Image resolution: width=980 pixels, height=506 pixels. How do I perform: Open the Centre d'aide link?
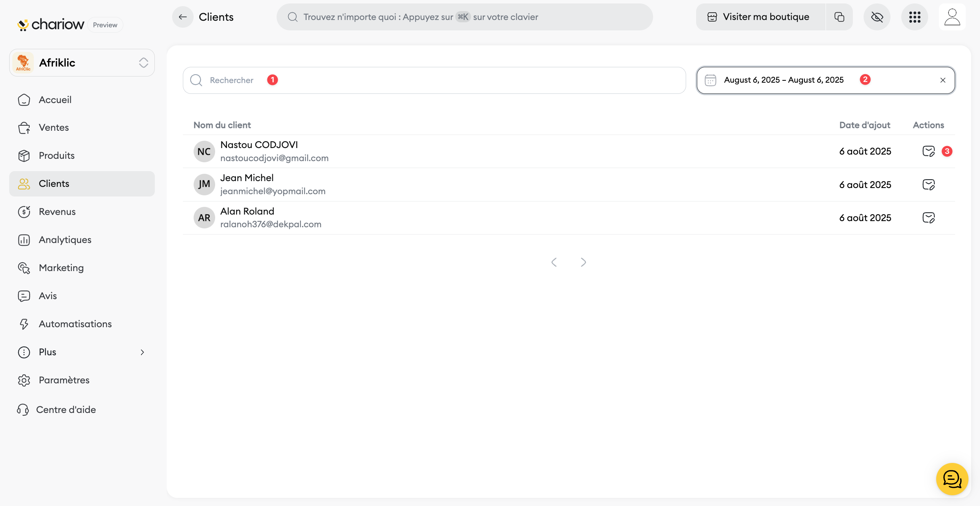click(x=66, y=409)
